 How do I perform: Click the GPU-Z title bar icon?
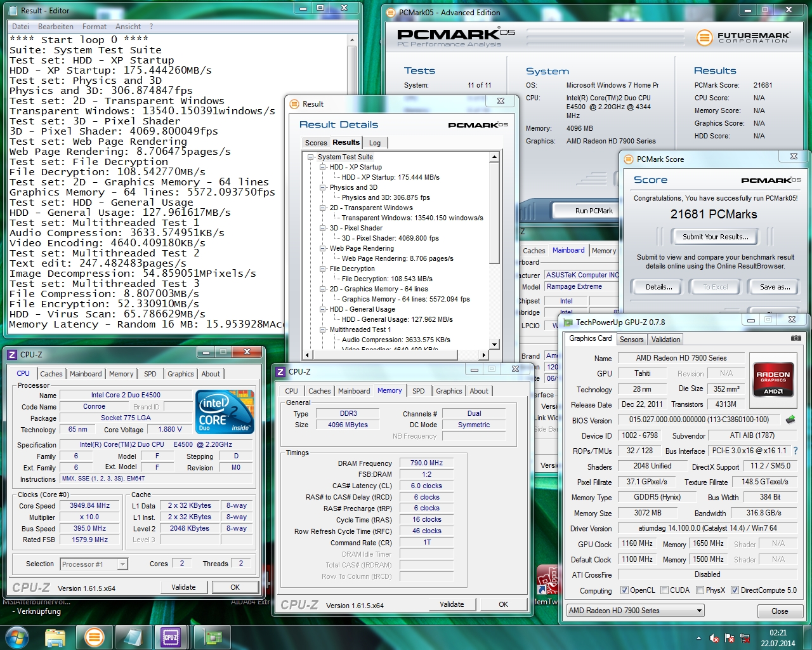568,322
